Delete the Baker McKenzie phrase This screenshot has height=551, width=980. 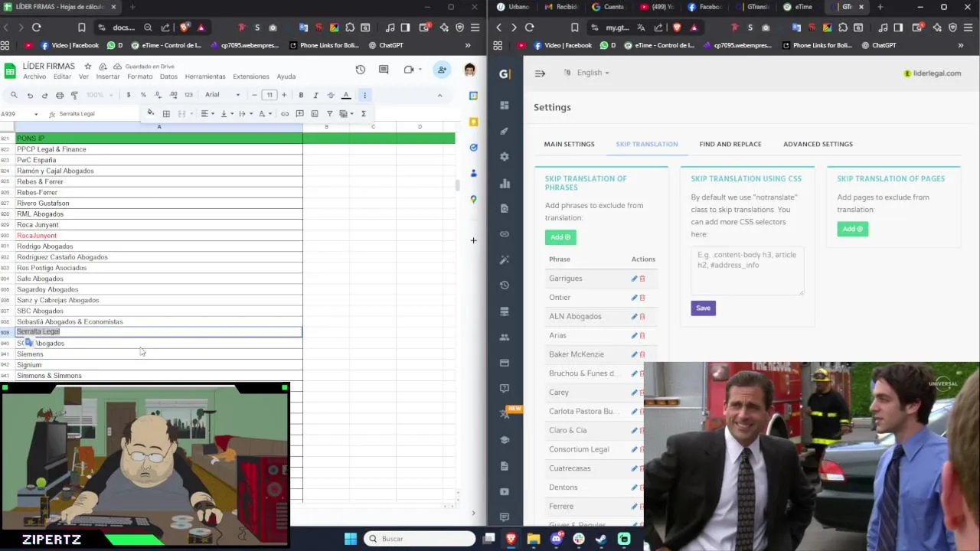[x=642, y=354]
